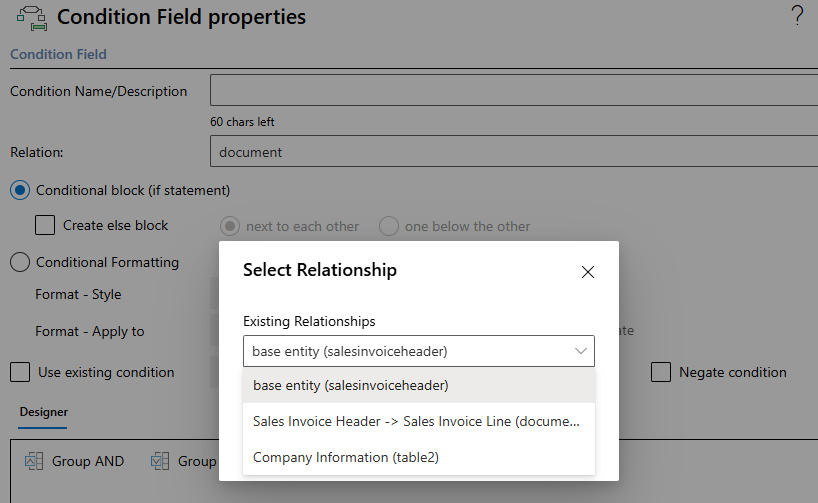Click the Condition Field properties header icon
This screenshot has height=503, width=818.
tap(32, 18)
